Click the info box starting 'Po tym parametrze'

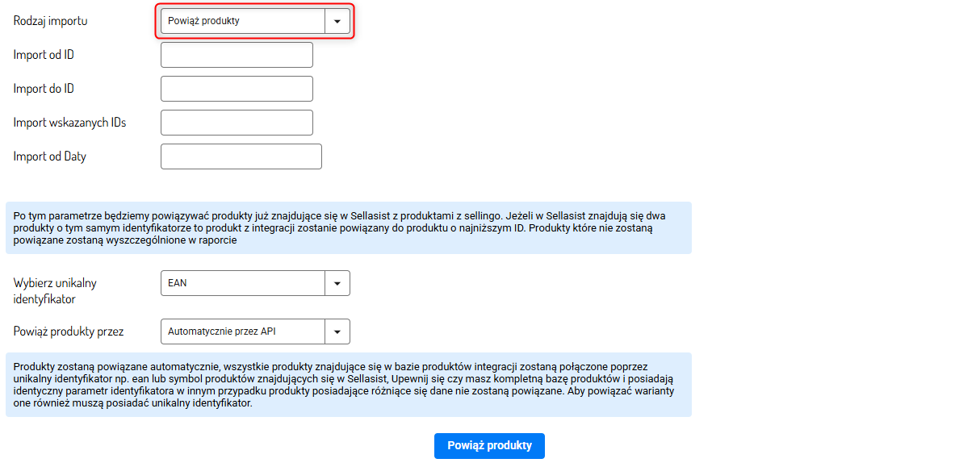pyautogui.click(x=348, y=227)
